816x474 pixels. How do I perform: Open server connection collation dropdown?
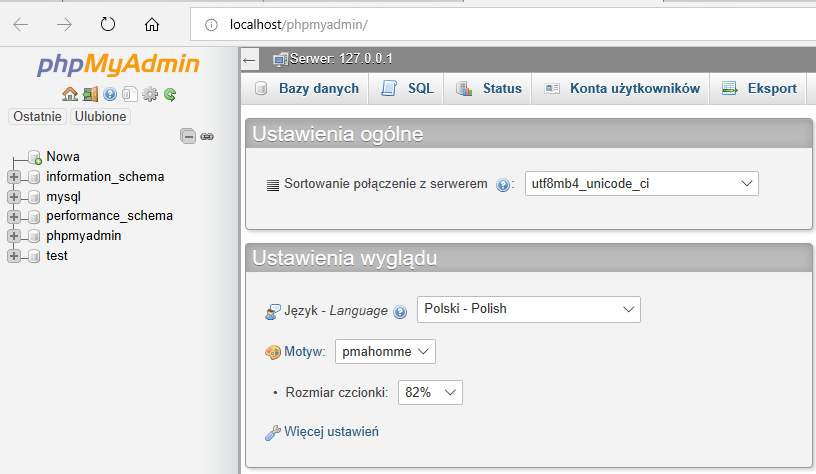tap(642, 184)
